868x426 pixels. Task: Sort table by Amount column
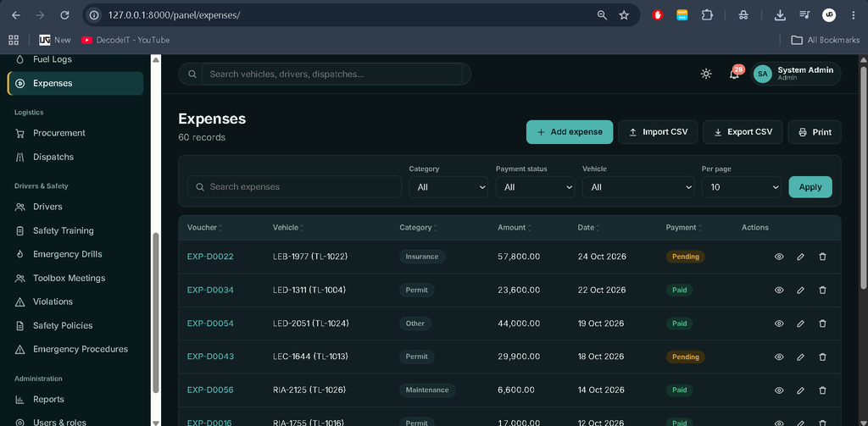click(515, 227)
